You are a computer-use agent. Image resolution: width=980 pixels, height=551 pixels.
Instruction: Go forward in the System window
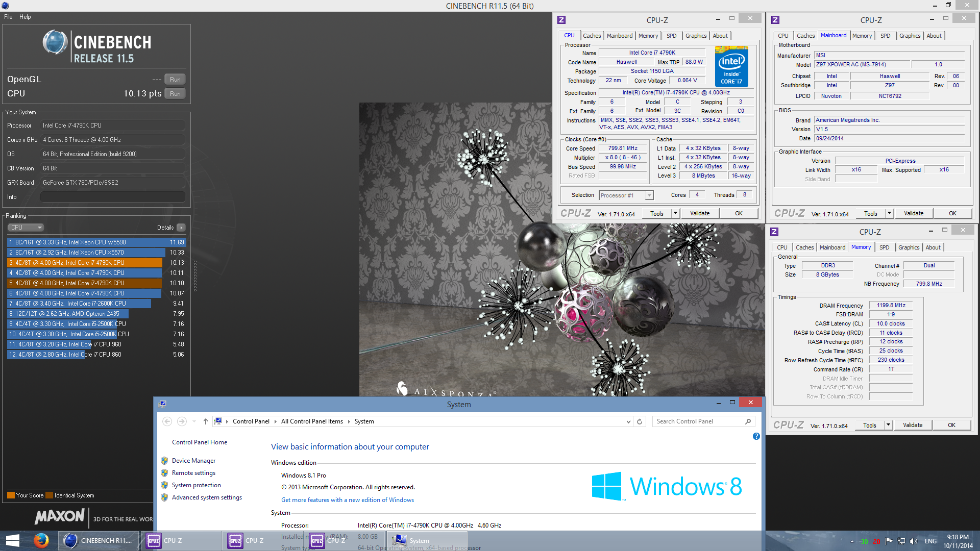coord(182,421)
